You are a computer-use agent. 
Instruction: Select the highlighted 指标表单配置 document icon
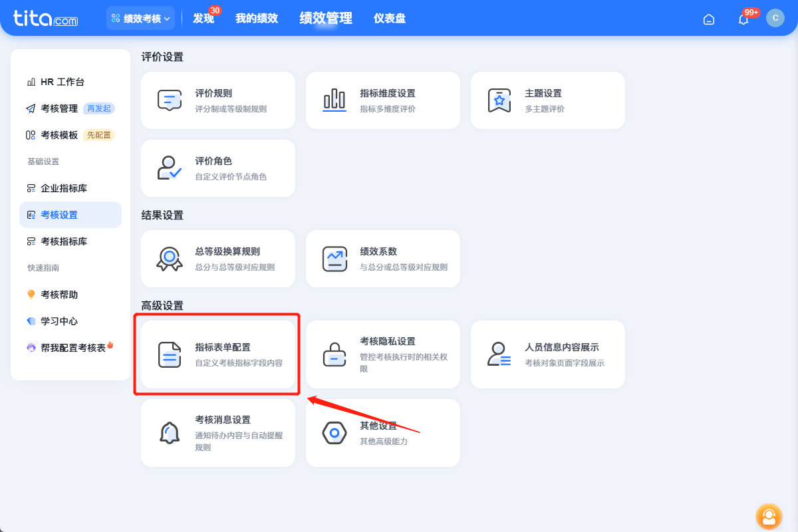[x=170, y=354]
